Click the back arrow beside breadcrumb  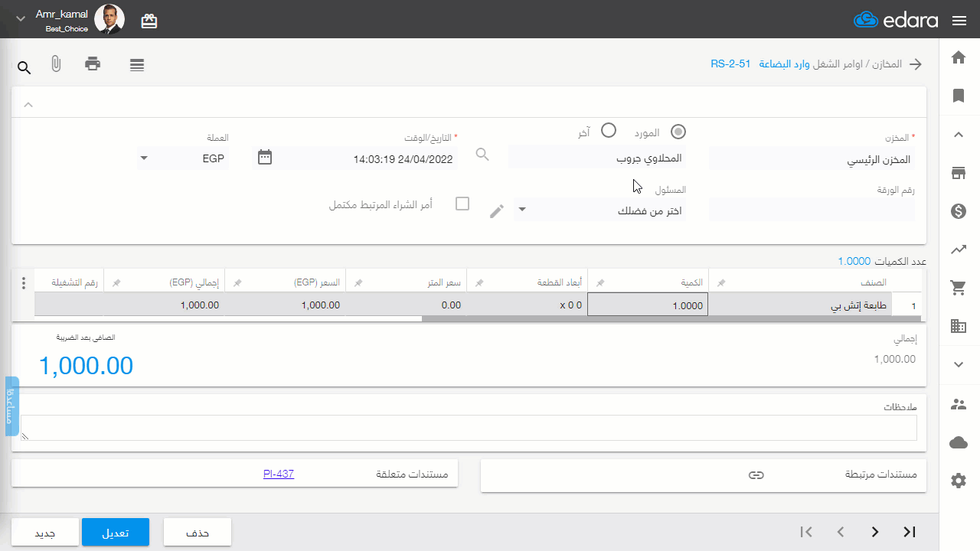pyautogui.click(x=916, y=64)
